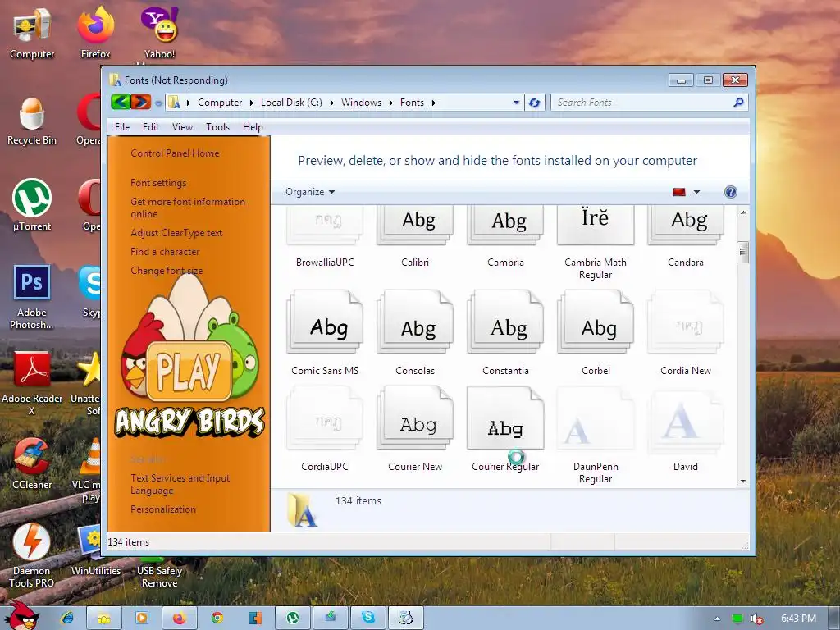Open Daemon Tools PRO desktop shortcut
Image resolution: width=840 pixels, height=630 pixels.
(x=32, y=555)
